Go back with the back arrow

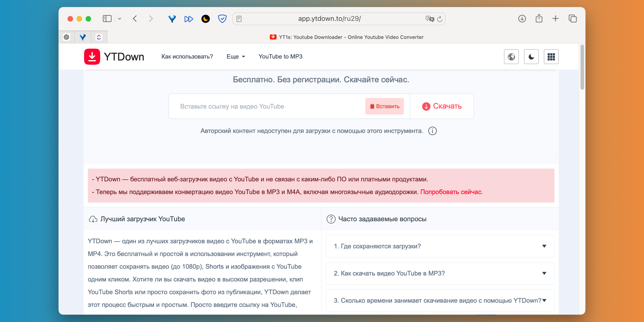(135, 19)
